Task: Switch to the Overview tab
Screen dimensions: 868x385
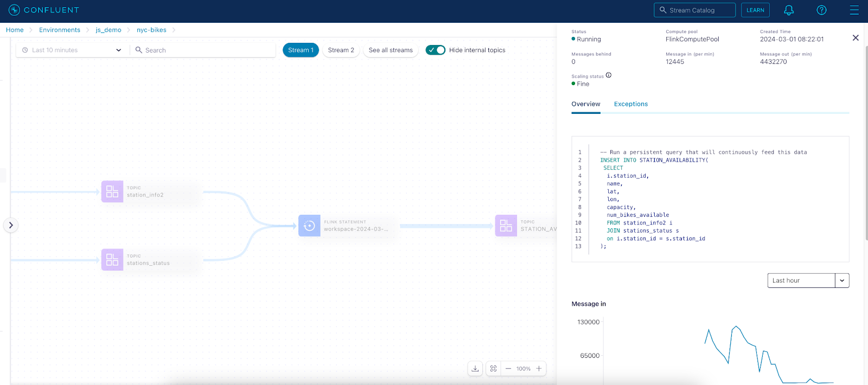Action: [x=586, y=104]
